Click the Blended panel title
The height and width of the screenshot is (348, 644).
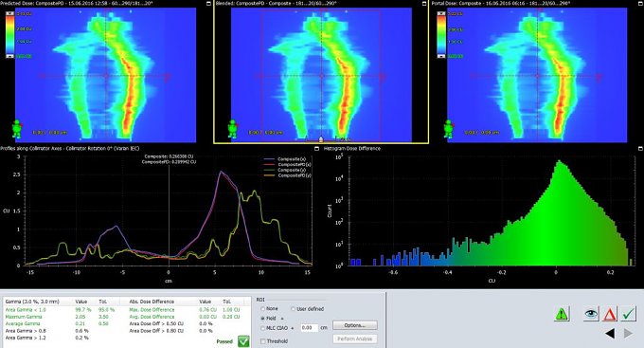[x=276, y=3]
